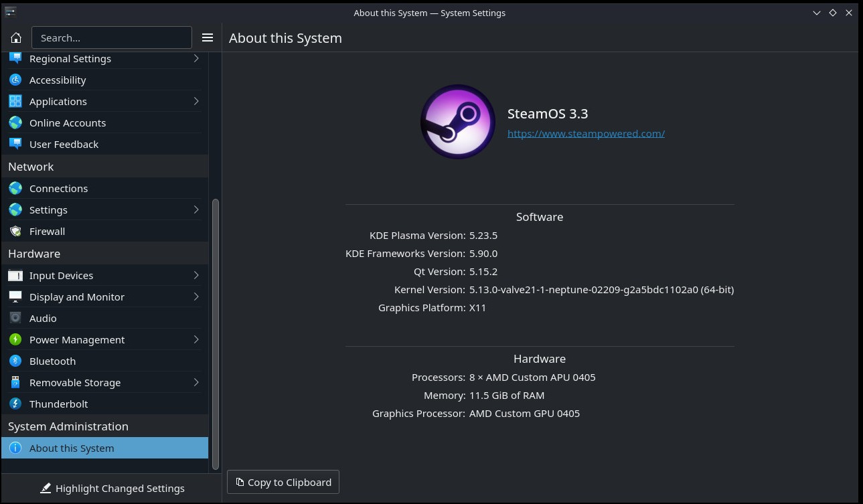The image size is (863, 504).
Task: Click the SteamOS logo image
Action: tap(458, 122)
